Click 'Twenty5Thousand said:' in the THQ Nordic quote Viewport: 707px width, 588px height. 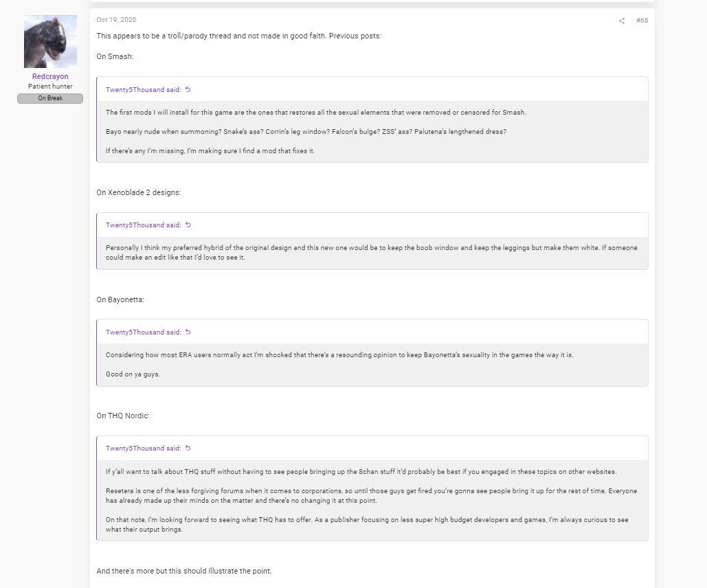144,449
